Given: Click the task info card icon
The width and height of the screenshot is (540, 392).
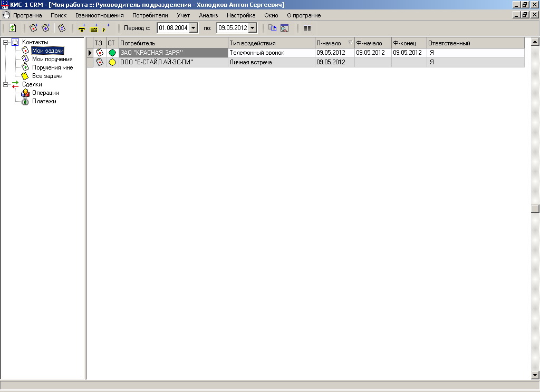Looking at the screenshot, I should pos(62,28).
